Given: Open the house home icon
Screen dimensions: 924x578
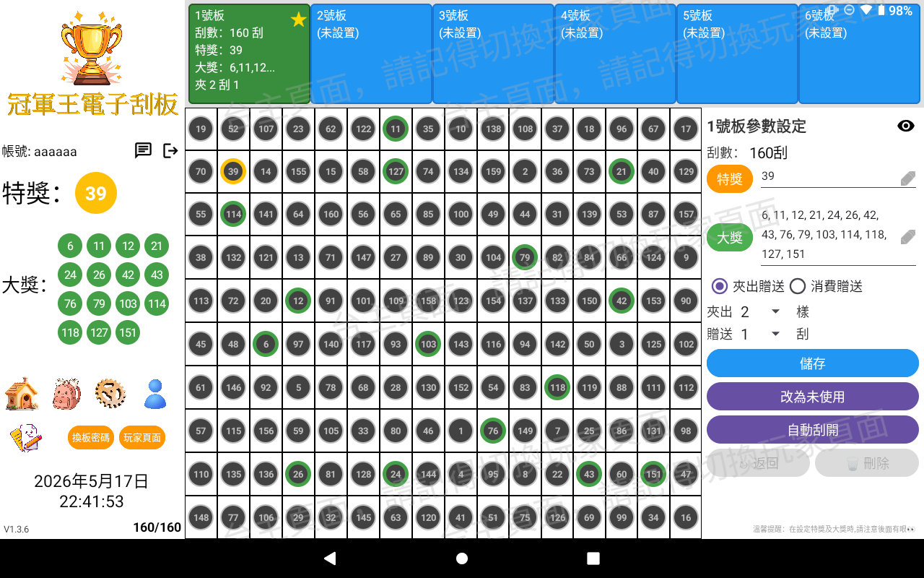Looking at the screenshot, I should tap(22, 394).
